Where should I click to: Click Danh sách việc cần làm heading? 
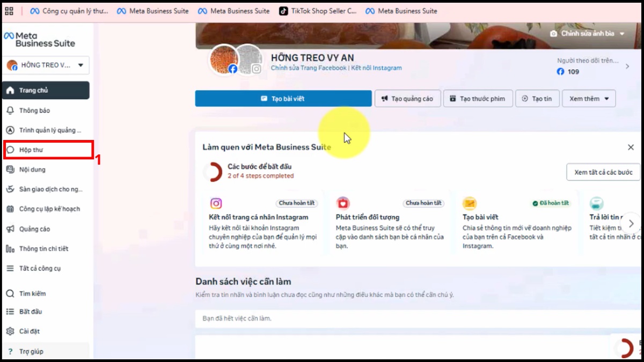tap(243, 282)
